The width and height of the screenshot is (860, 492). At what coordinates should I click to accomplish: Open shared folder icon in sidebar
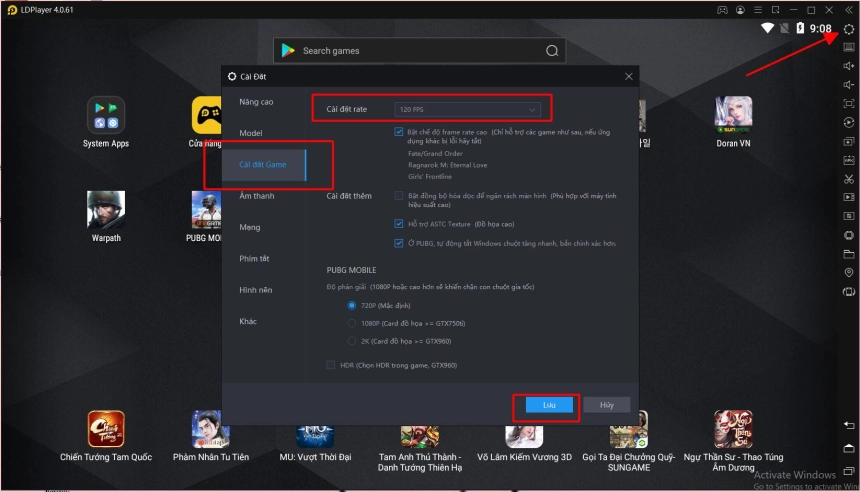[848, 254]
